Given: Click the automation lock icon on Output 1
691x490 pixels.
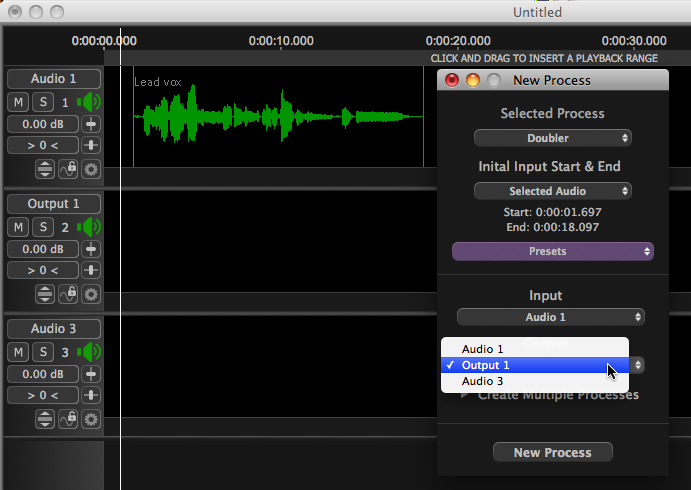Looking at the screenshot, I should coord(68,294).
